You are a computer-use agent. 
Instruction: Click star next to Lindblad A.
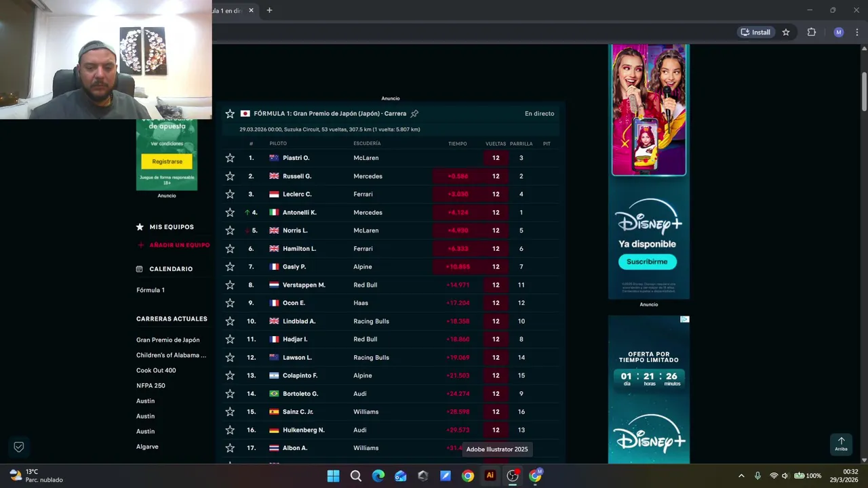click(230, 321)
